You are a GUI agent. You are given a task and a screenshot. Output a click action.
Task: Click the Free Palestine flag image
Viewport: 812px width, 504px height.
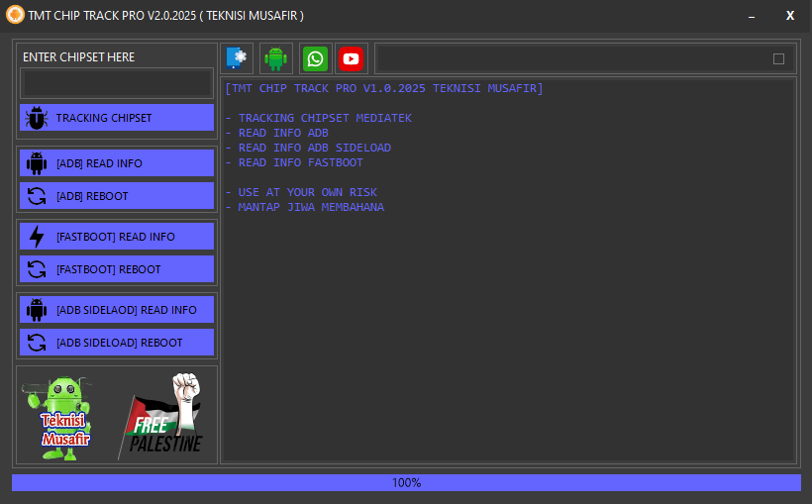[x=164, y=415]
